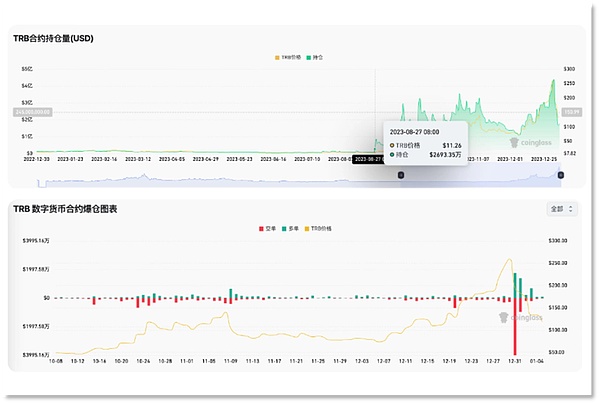
Task: Toggle the 持仓 legend in open interest chart
Action: [318, 58]
